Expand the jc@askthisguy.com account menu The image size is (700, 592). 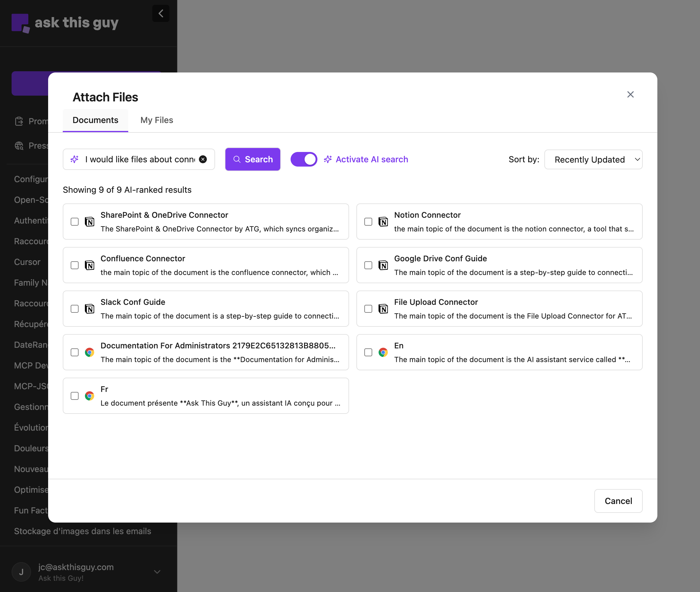[157, 572]
